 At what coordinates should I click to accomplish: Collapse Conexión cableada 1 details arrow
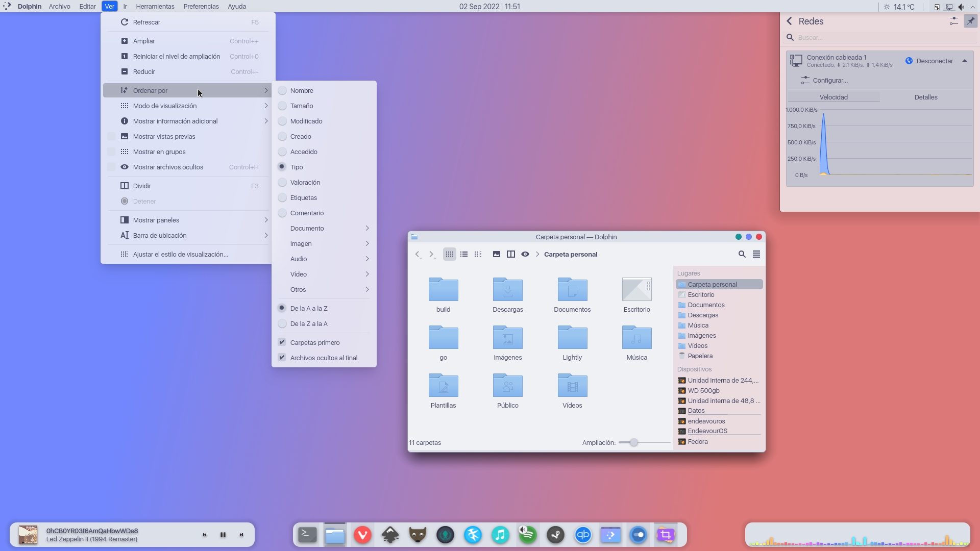coord(965,61)
